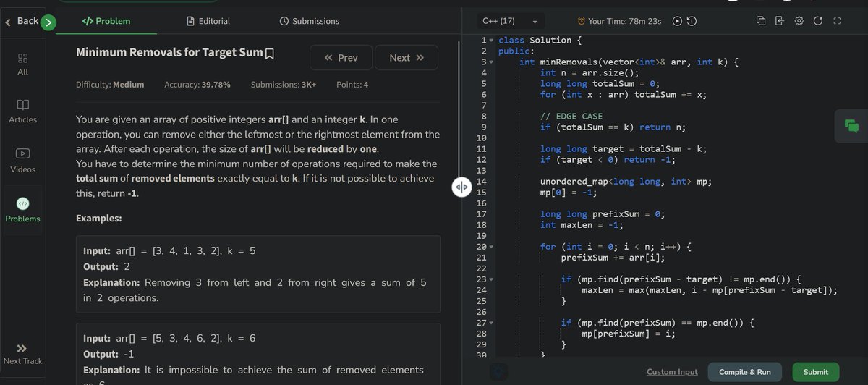This screenshot has height=385, width=868.
Task: Start the timer with play icon
Action: pos(677,21)
